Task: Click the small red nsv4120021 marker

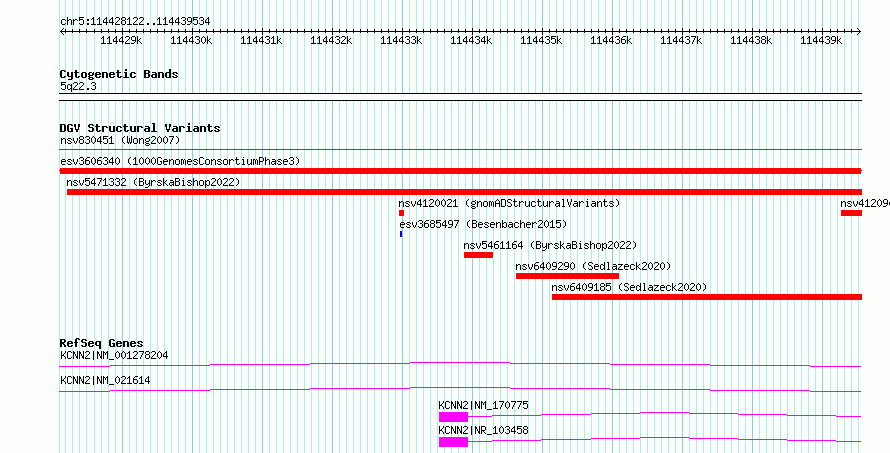Action: coord(401,213)
